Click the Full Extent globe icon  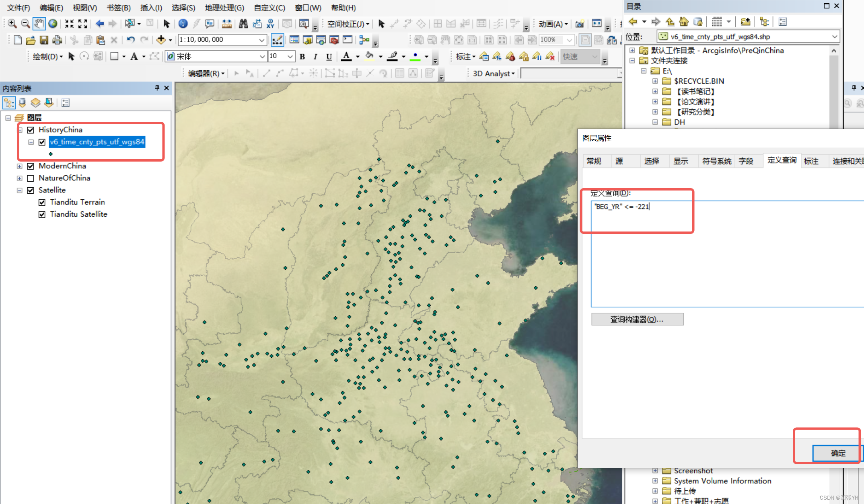pos(53,24)
